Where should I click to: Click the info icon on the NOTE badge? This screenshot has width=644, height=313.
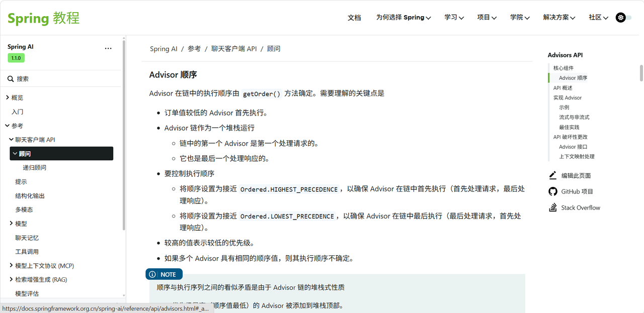(x=152, y=274)
